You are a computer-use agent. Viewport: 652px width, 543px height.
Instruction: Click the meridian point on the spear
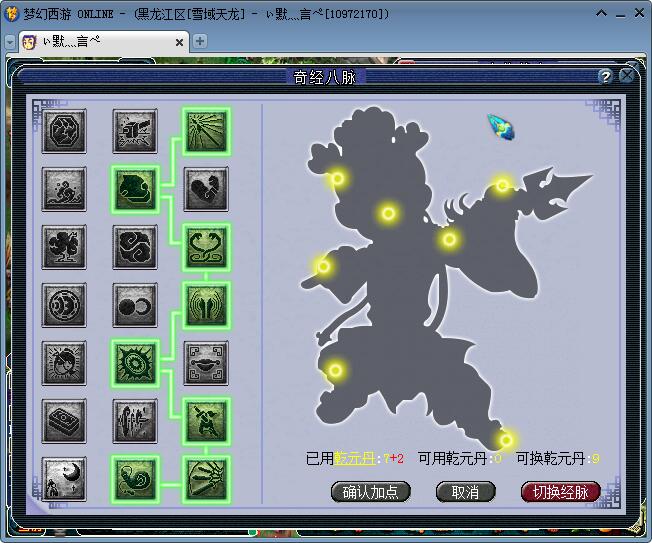point(502,185)
